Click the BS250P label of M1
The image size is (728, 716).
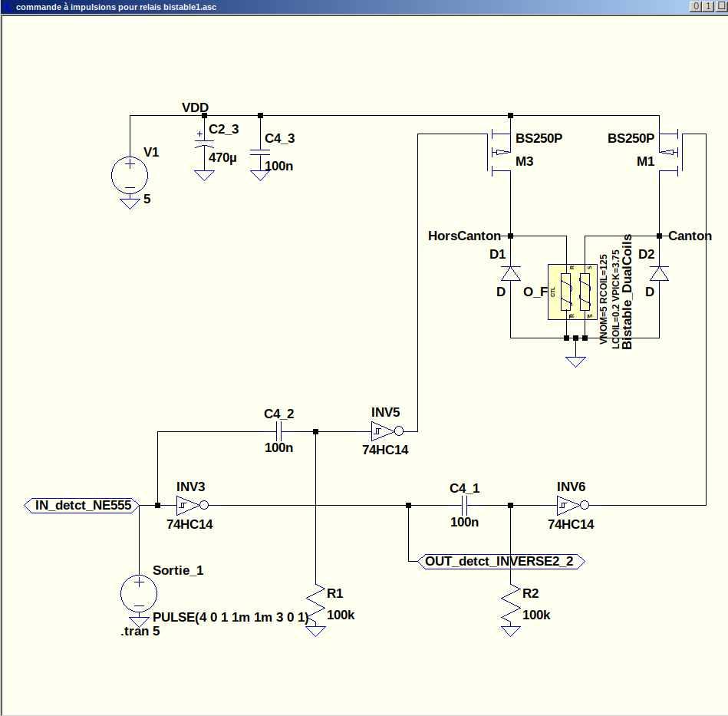tap(631, 138)
